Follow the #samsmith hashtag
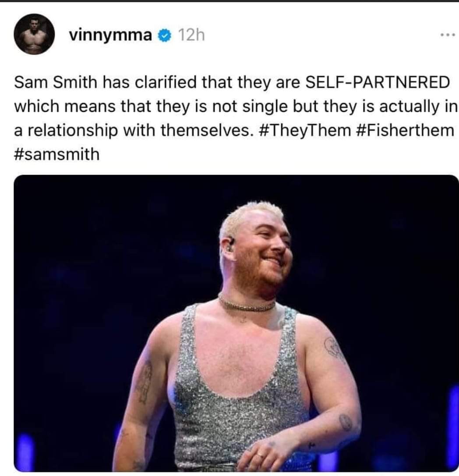 57,154
